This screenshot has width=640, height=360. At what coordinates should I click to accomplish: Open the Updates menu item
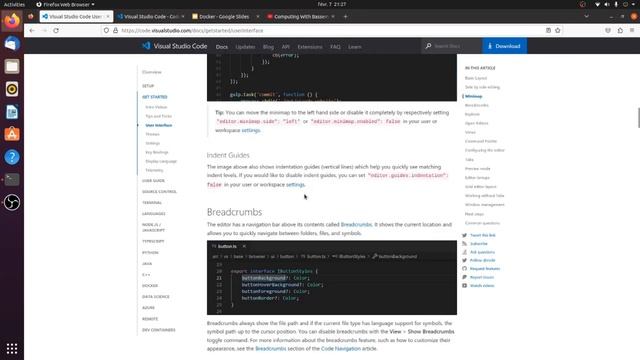tap(245, 47)
